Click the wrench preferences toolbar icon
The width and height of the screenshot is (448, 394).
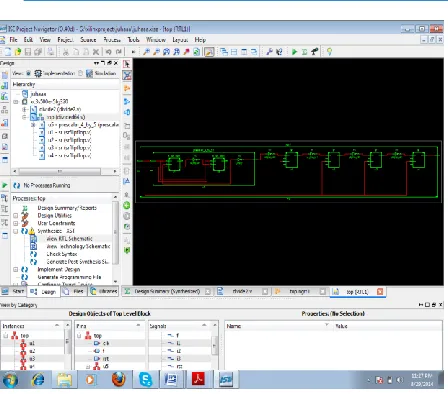[x=269, y=52]
